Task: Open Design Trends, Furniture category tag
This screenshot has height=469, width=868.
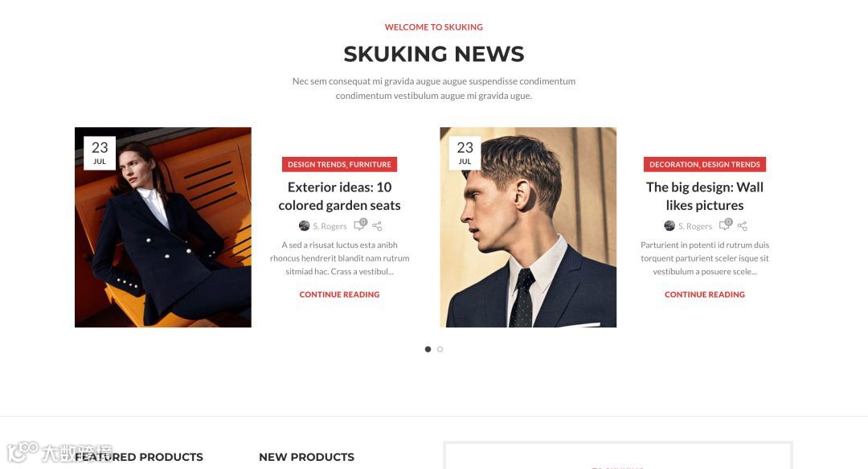Action: coord(339,165)
